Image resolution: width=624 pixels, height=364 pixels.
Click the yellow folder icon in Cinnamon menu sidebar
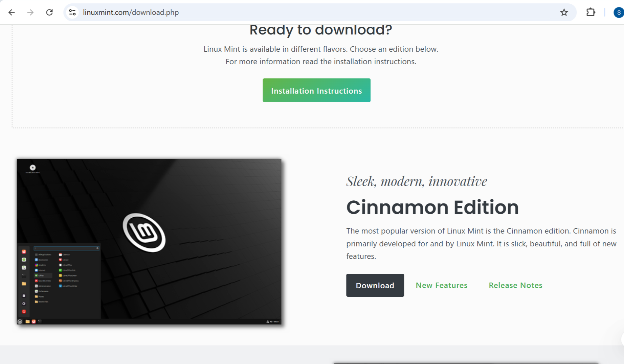tap(24, 284)
